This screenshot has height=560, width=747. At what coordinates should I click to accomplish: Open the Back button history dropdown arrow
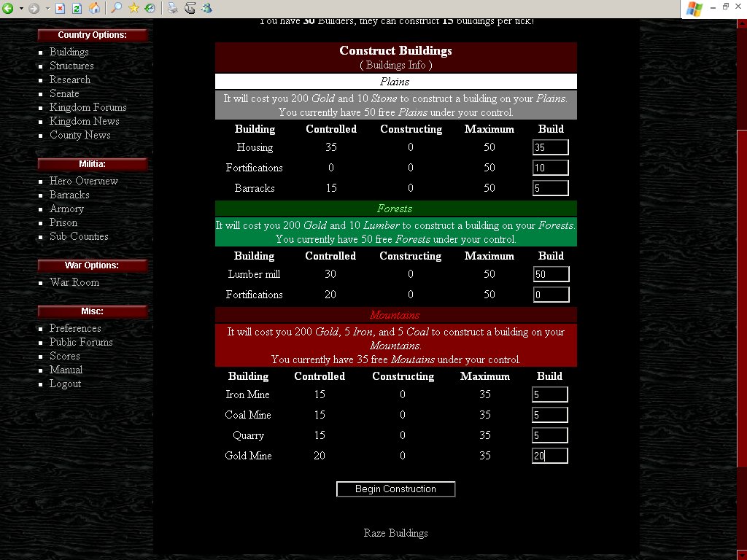tap(20, 9)
